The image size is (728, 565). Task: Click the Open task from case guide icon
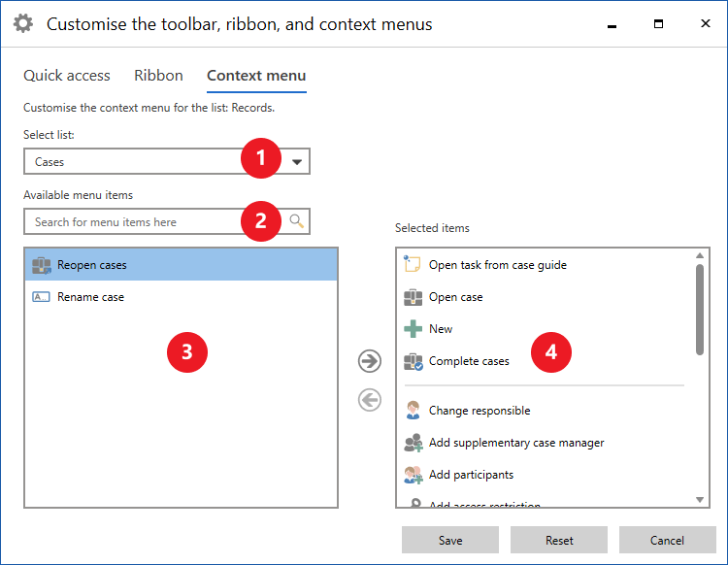pos(412,264)
